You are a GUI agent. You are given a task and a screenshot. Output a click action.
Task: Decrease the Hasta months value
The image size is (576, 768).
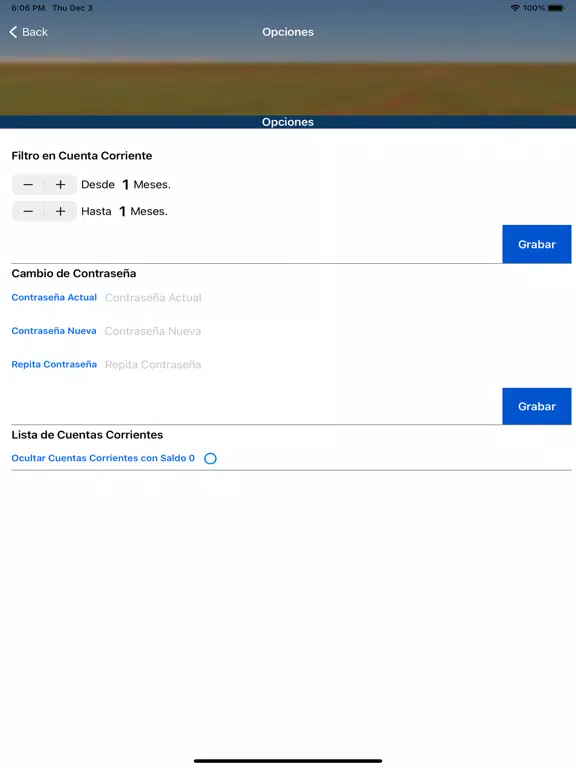point(28,211)
